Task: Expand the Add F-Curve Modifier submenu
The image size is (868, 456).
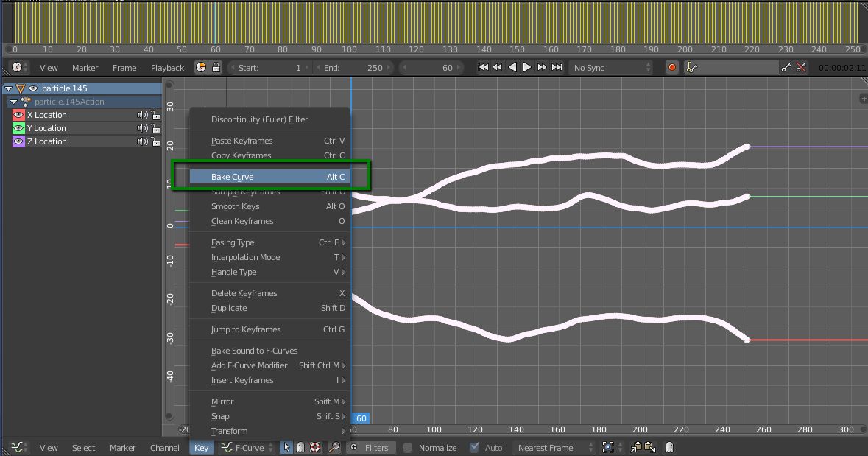Action: click(269, 365)
